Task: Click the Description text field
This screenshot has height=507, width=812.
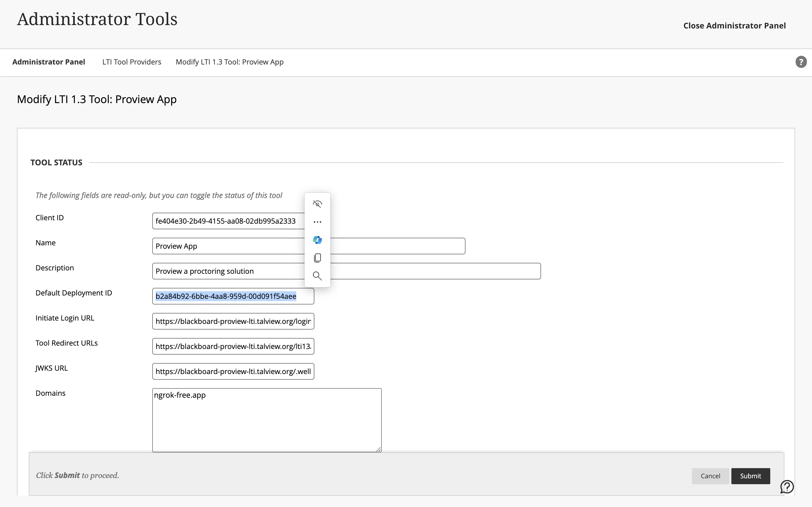Action: pyautogui.click(x=228, y=271)
